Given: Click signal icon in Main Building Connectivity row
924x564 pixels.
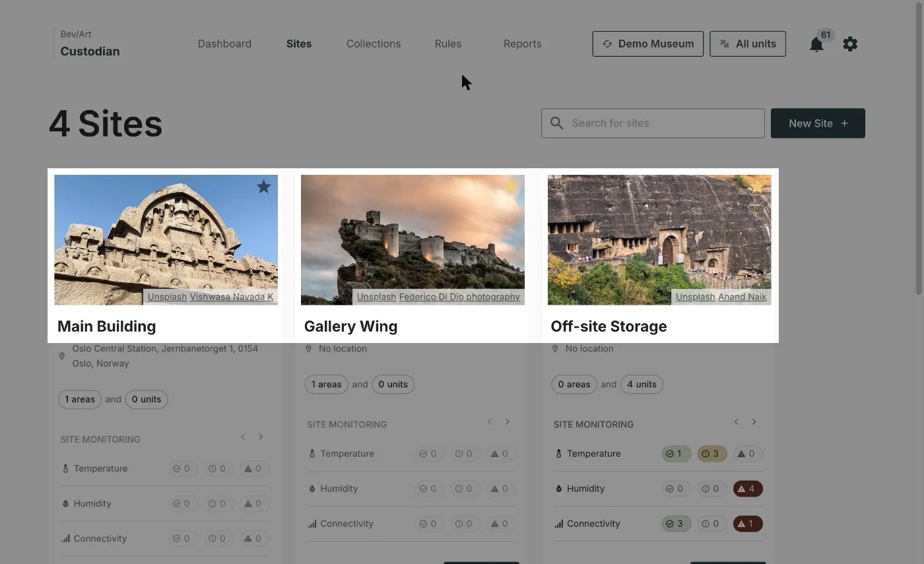Looking at the screenshot, I should 65,539.
